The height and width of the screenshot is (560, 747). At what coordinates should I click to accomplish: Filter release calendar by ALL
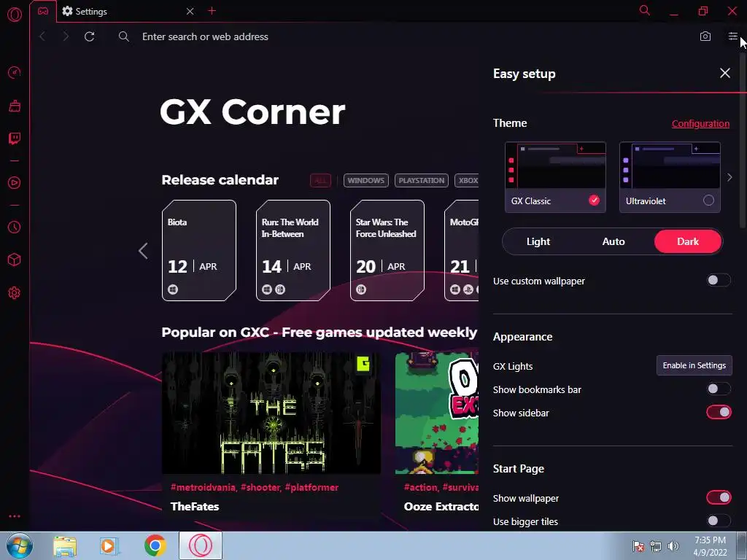[x=320, y=181]
